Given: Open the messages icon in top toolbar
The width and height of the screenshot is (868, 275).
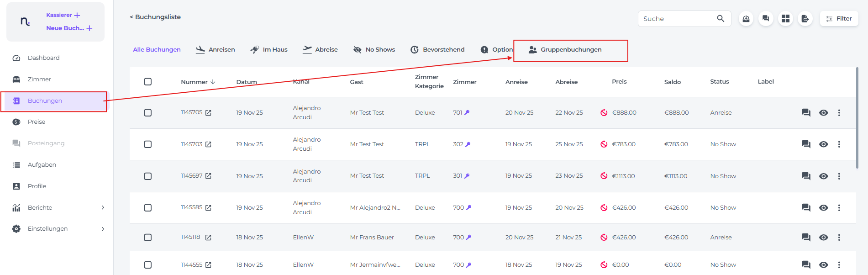Looking at the screenshot, I should pyautogui.click(x=766, y=19).
